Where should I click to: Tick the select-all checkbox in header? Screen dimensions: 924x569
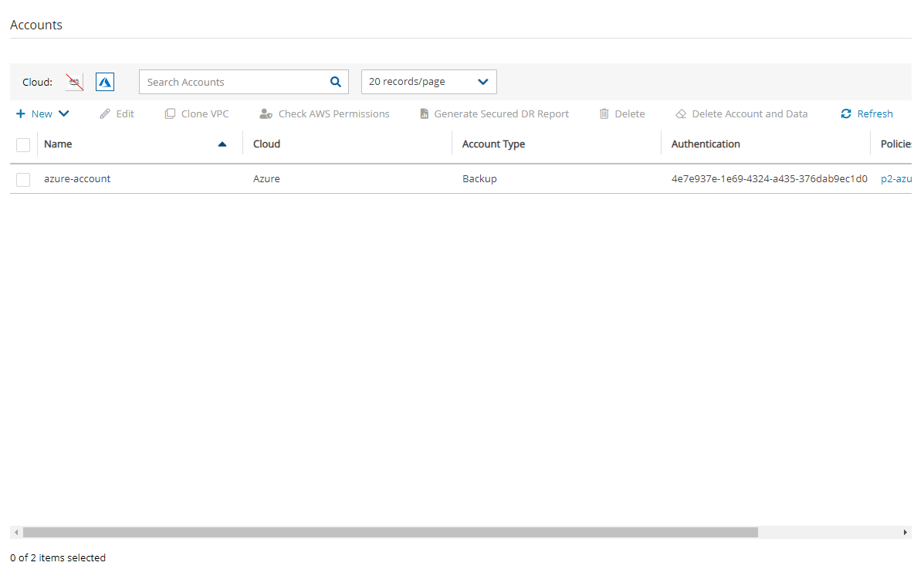[x=23, y=144]
